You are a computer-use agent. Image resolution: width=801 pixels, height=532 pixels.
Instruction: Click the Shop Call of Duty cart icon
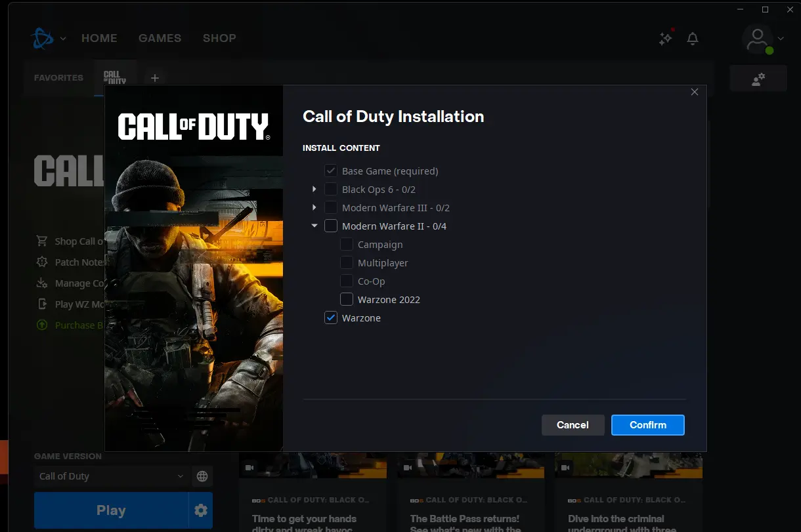[x=42, y=241]
